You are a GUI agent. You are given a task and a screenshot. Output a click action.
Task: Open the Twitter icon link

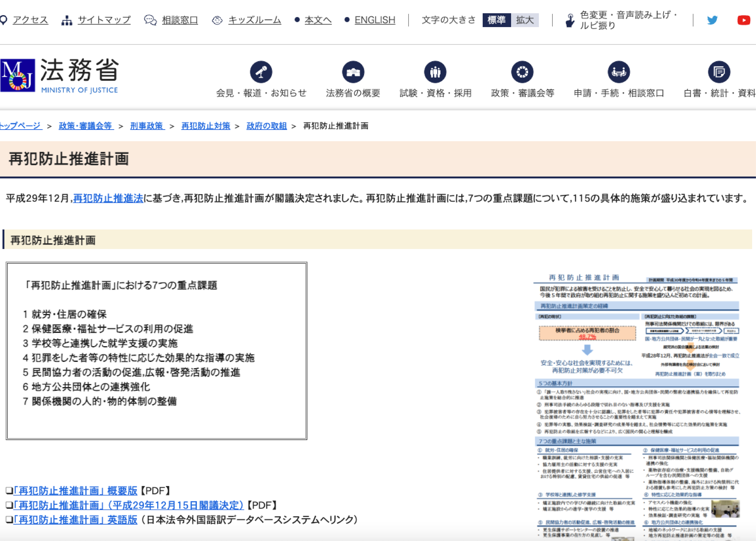[x=712, y=20]
